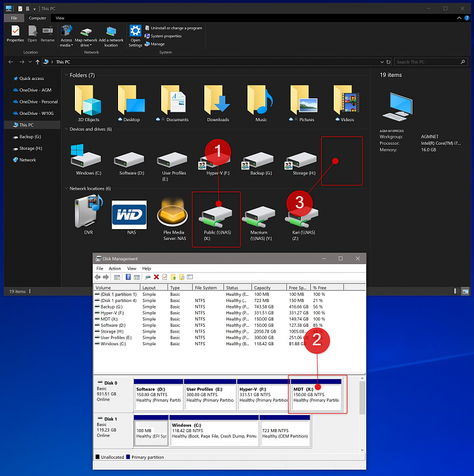
Task: Click Uninstall or change a program
Action: coord(173,28)
